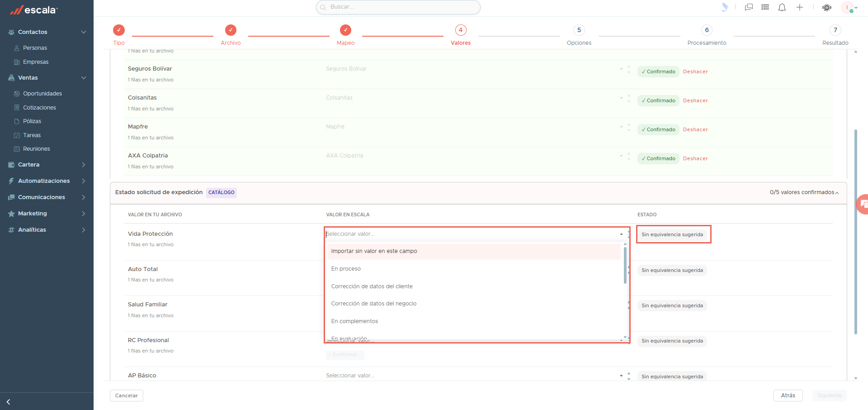Choose 'Corrección de datos del cliente'

pyautogui.click(x=474, y=286)
